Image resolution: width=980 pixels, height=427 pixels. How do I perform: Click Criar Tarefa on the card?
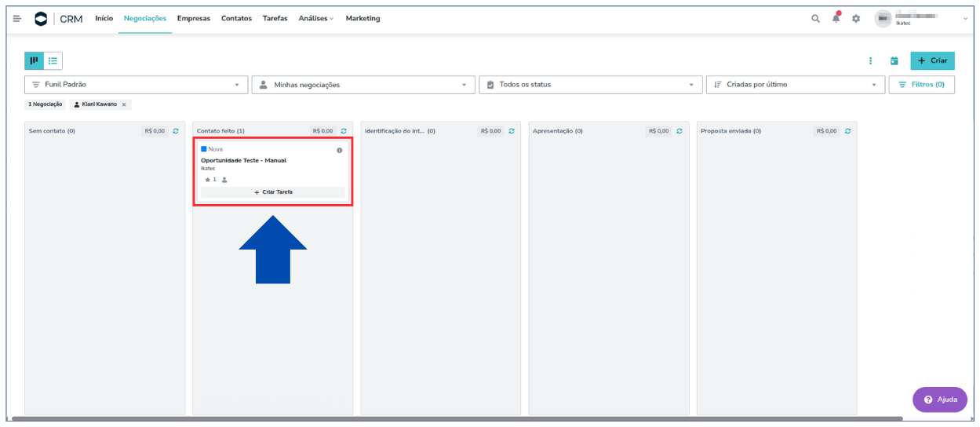(x=273, y=192)
